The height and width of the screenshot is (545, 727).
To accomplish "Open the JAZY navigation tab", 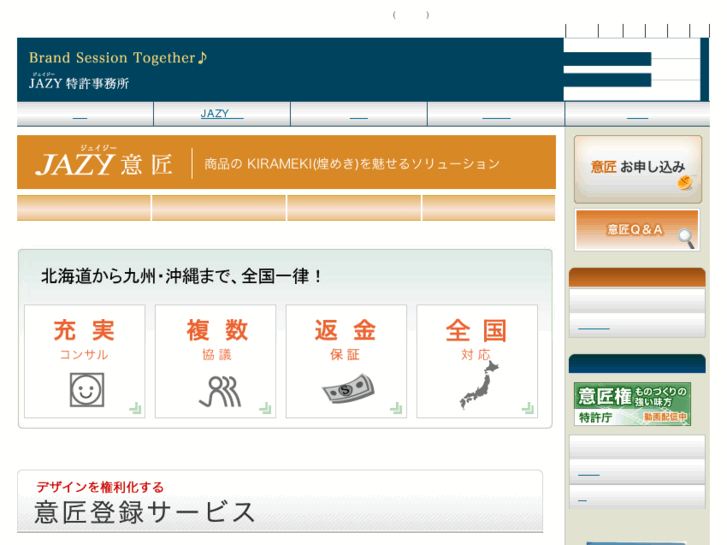I will [222, 114].
